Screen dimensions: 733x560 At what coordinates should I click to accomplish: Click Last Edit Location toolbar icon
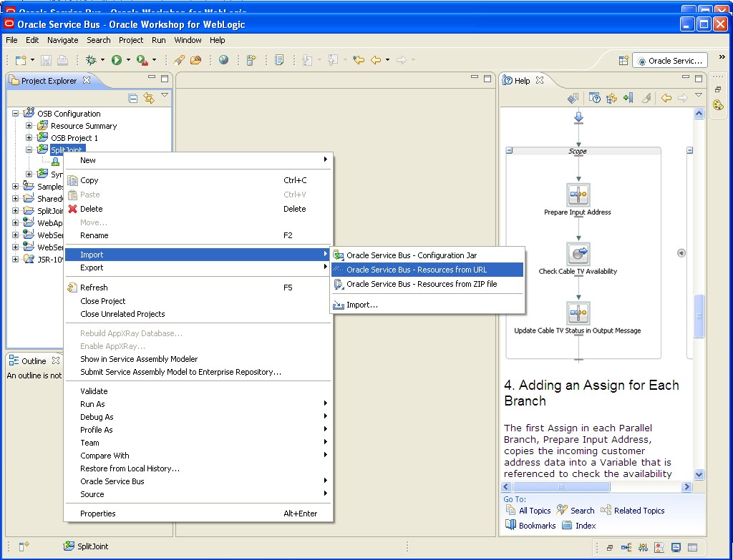tap(358, 60)
